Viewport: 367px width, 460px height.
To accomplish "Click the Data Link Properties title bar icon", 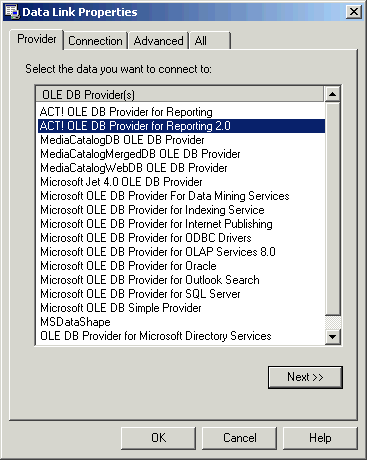I will (12, 12).
